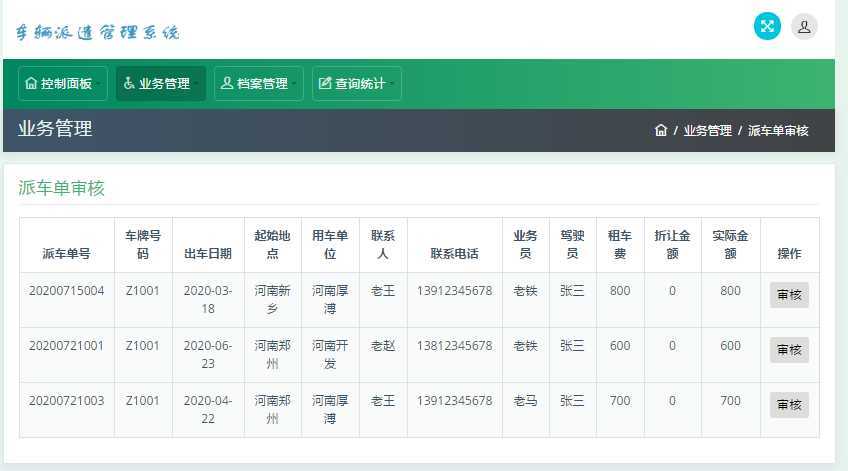The width and height of the screenshot is (848, 471).
Task: Click the fullscreen expand icon
Action: [767, 26]
